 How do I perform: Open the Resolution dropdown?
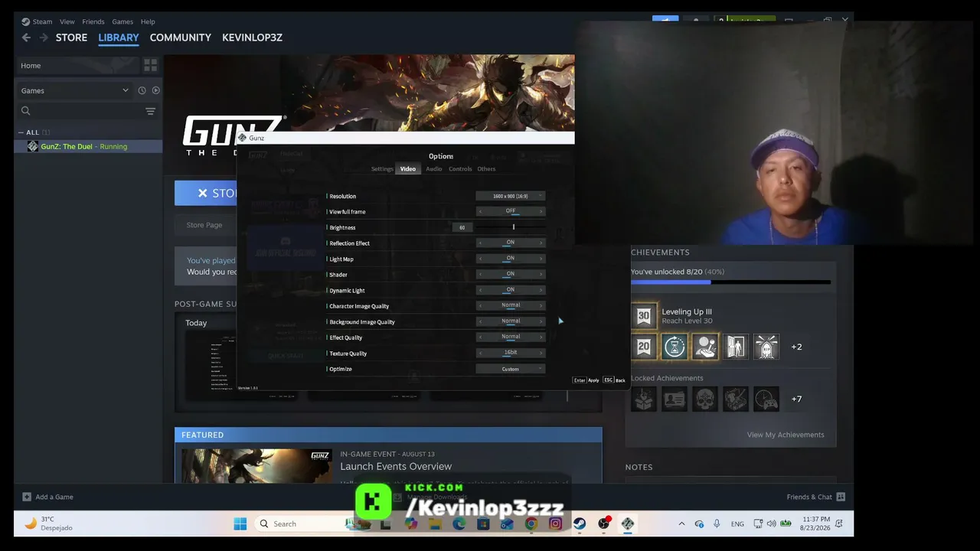click(511, 196)
